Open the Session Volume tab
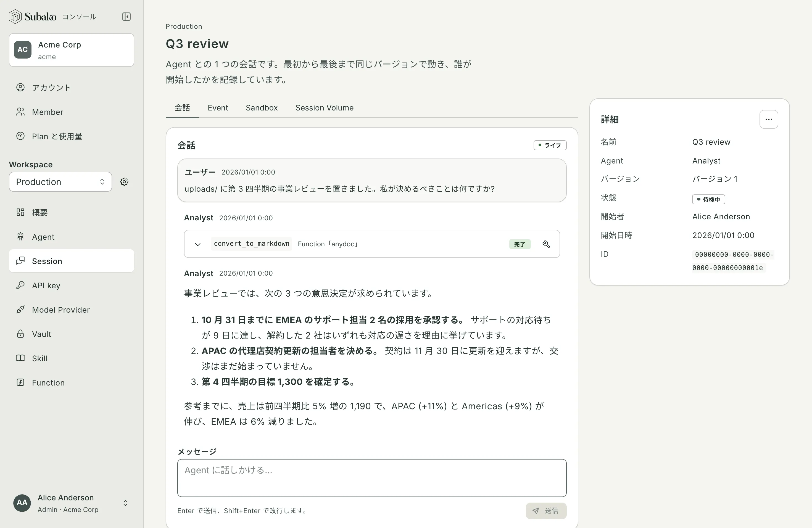 tap(325, 108)
